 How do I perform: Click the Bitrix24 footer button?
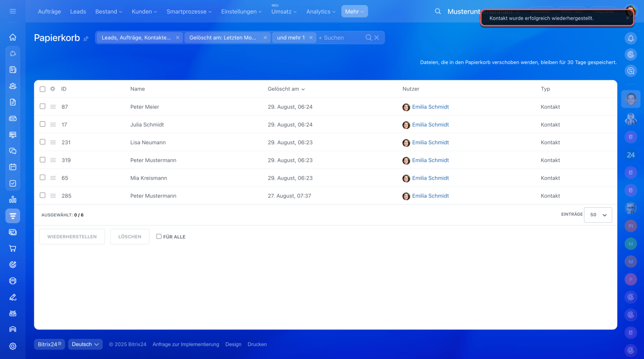[x=49, y=344]
